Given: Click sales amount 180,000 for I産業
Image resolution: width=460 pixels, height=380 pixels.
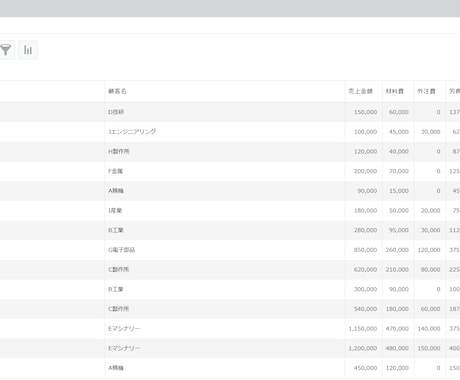Looking at the screenshot, I should point(365,210).
